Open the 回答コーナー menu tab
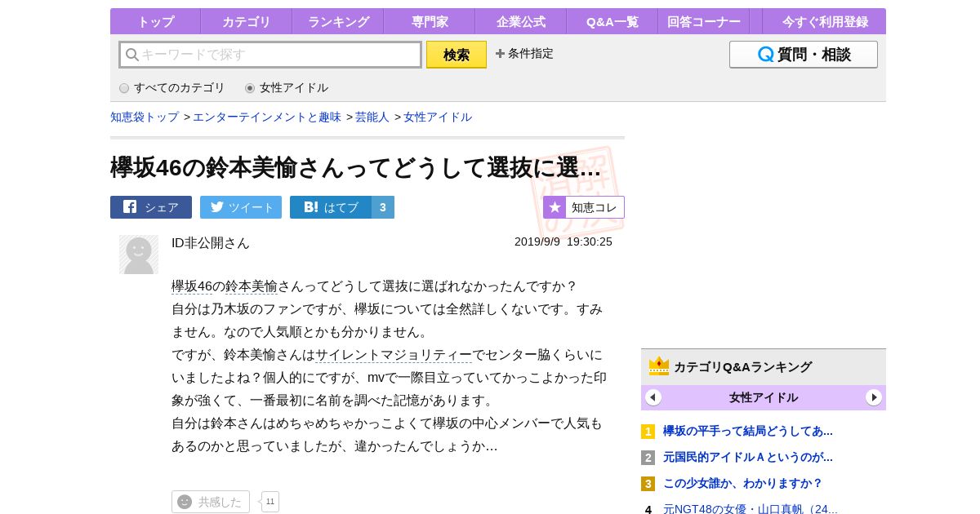This screenshot has width=980, height=514. [704, 22]
